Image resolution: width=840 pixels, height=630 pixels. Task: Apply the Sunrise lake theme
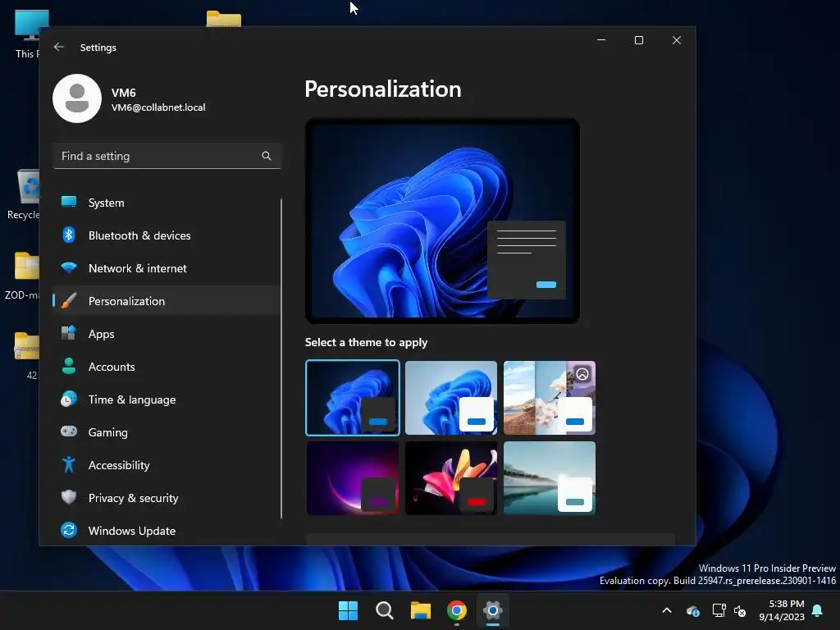coord(550,478)
